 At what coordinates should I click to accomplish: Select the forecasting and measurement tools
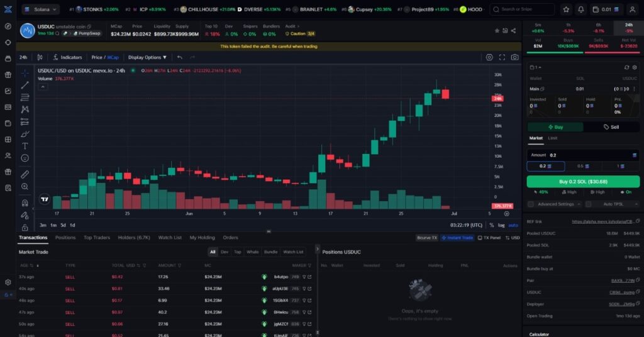25,122
